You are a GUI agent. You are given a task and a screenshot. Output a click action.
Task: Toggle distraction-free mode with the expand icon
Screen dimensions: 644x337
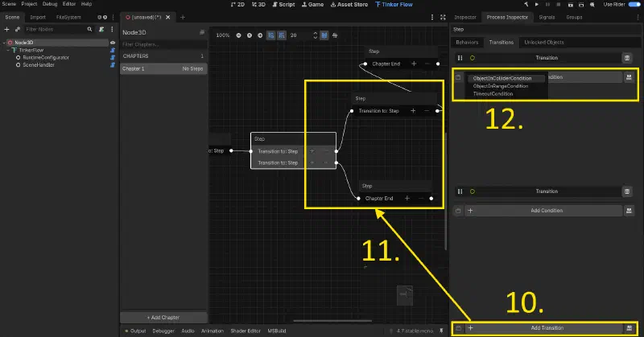click(443, 17)
